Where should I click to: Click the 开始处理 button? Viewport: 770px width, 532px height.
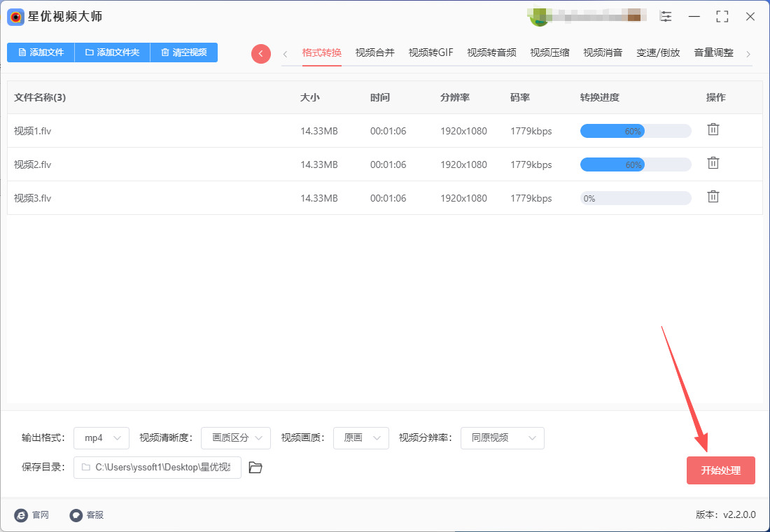click(720, 470)
